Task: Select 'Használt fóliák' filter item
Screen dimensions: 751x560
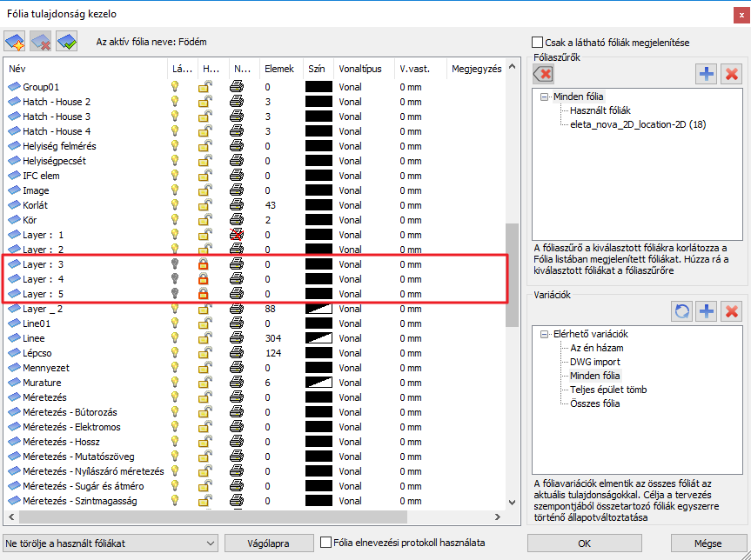Action: [600, 111]
